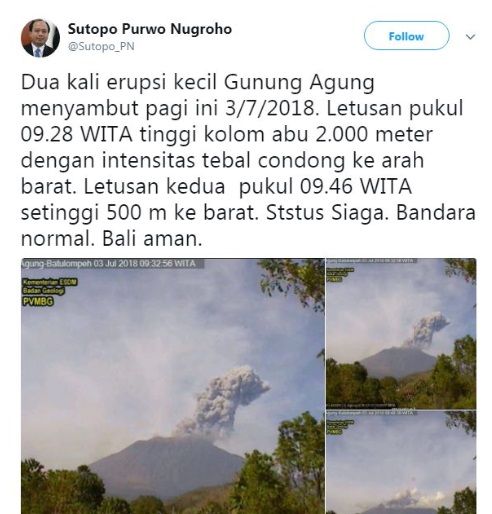Click the ash plume in top-right thumbnail

pyautogui.click(x=426, y=329)
